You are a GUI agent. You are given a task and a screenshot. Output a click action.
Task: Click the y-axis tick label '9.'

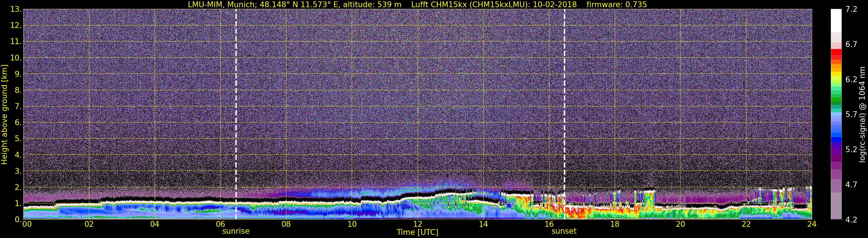pyautogui.click(x=18, y=74)
